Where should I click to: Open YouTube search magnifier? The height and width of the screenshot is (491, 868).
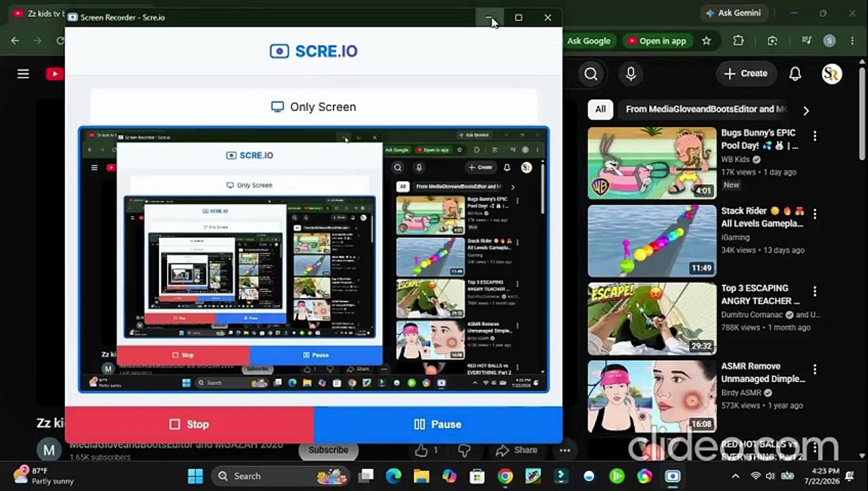tap(591, 74)
